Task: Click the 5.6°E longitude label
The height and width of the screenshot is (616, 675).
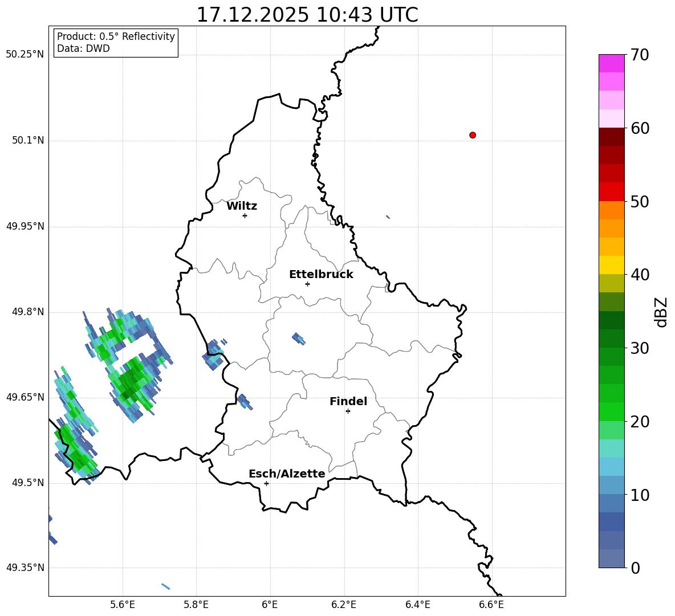Action: [123, 605]
